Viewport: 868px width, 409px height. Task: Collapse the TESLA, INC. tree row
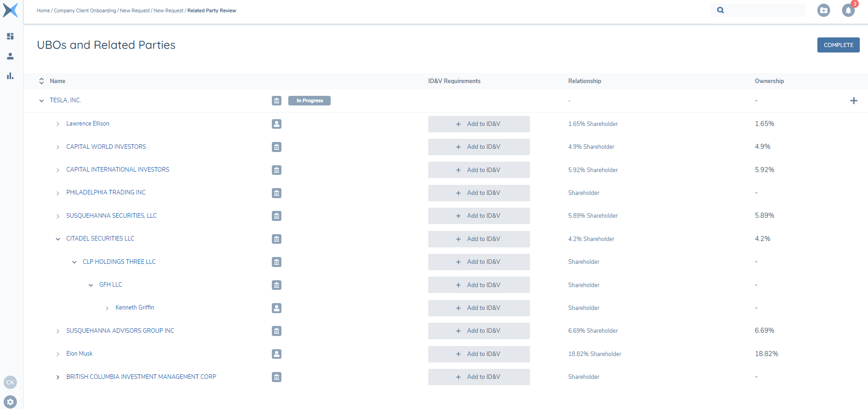(42, 101)
